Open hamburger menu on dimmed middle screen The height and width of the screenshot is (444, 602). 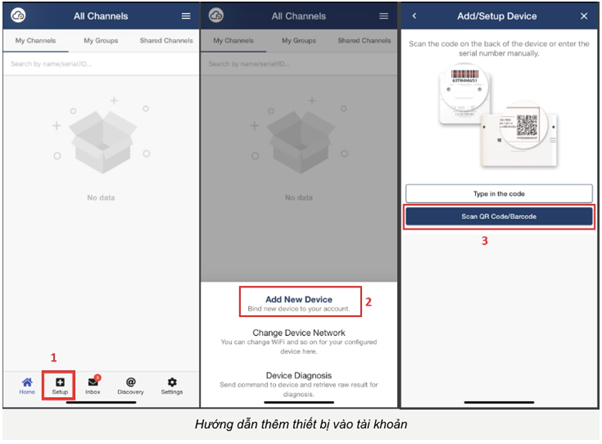point(384,16)
